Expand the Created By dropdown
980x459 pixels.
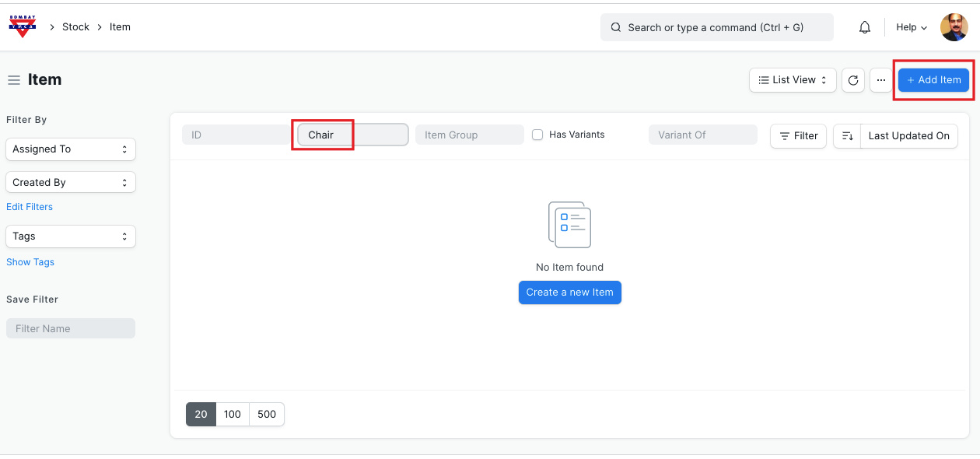(71, 183)
